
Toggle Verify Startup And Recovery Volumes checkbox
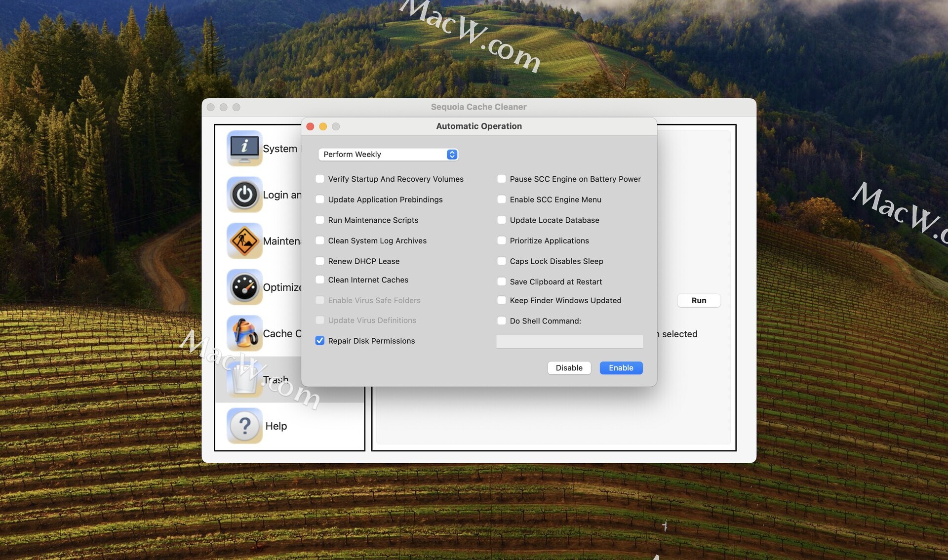[320, 179]
